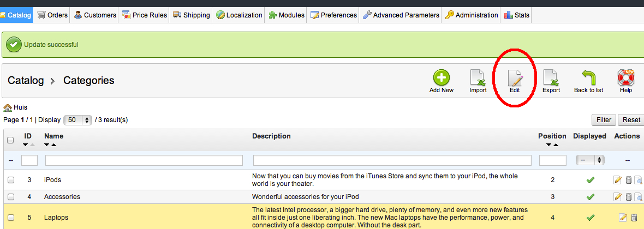Switch to the Customers menu tab
Screen dimensions: 644x229
tap(95, 15)
